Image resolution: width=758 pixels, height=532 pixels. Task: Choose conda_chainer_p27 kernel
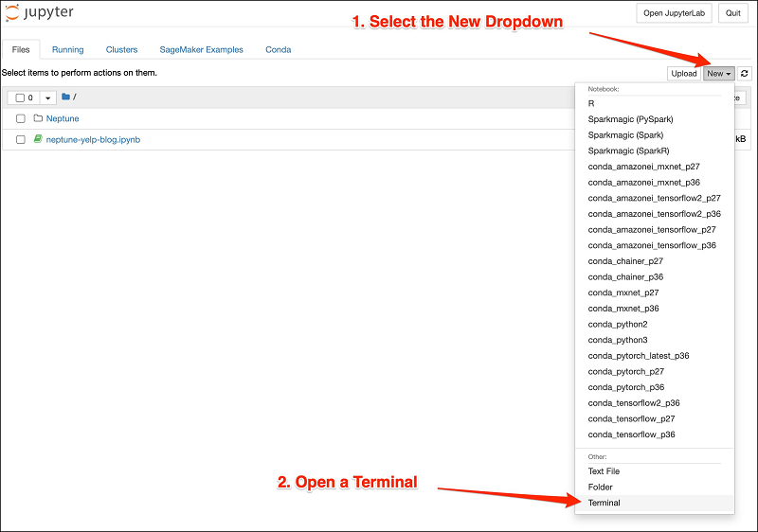click(x=655, y=261)
